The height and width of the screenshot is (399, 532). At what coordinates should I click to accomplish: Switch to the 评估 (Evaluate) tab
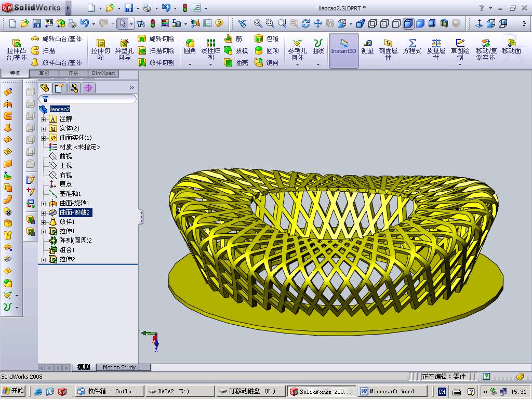(73, 73)
